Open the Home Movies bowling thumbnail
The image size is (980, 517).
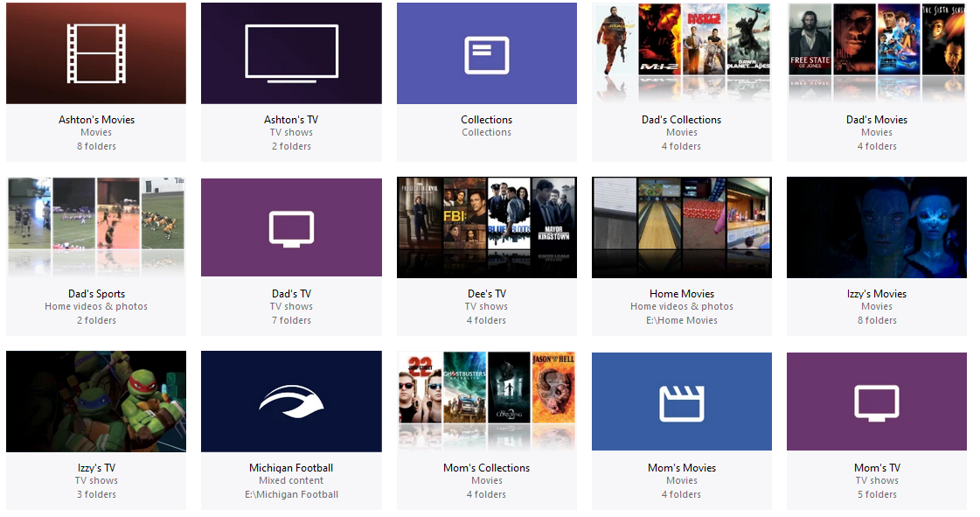point(681,227)
